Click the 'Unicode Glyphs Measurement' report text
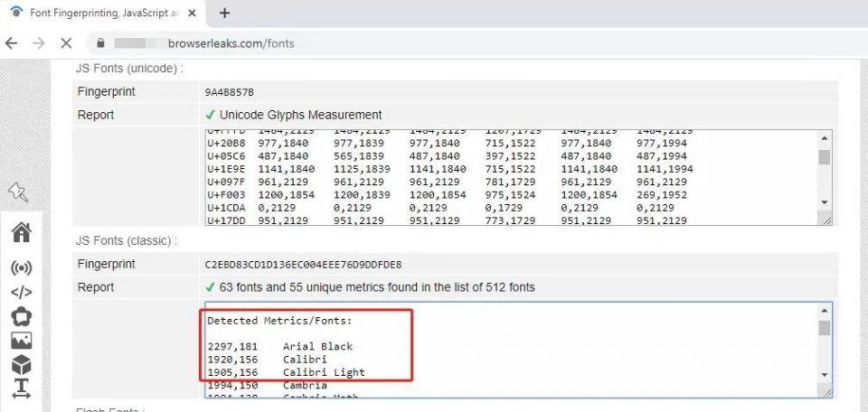The width and height of the screenshot is (868, 412). click(x=300, y=115)
